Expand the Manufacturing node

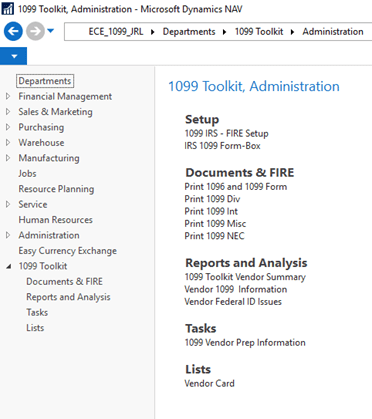pos(8,158)
